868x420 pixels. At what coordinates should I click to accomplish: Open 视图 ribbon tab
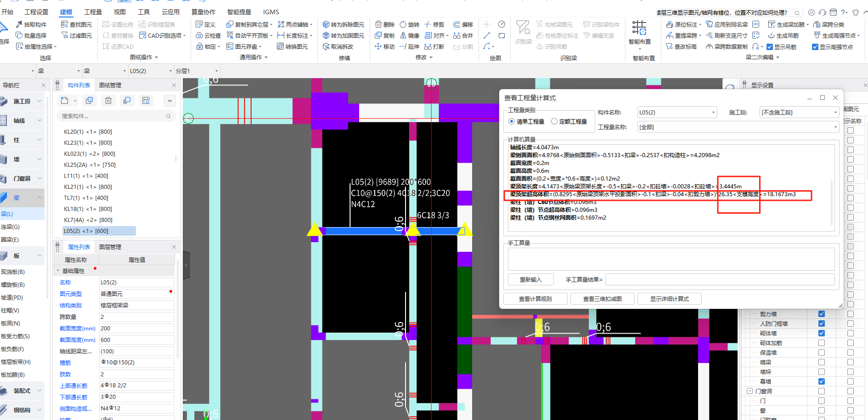(x=120, y=12)
